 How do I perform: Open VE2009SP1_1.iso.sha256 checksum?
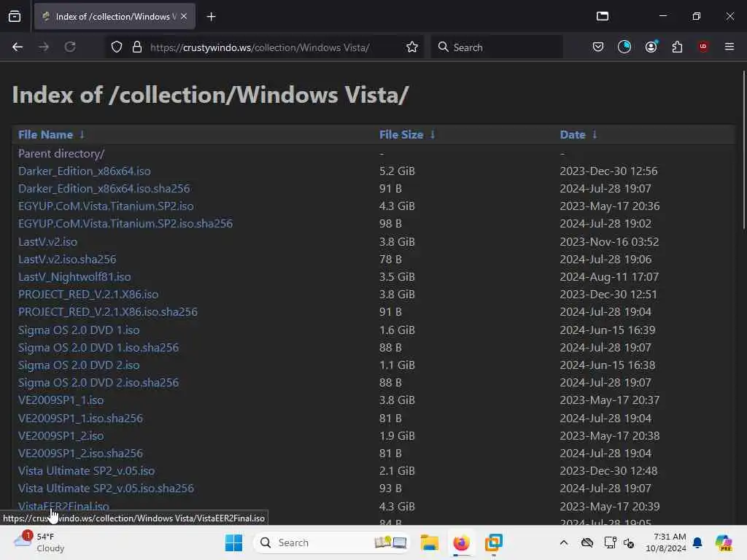pyautogui.click(x=80, y=418)
